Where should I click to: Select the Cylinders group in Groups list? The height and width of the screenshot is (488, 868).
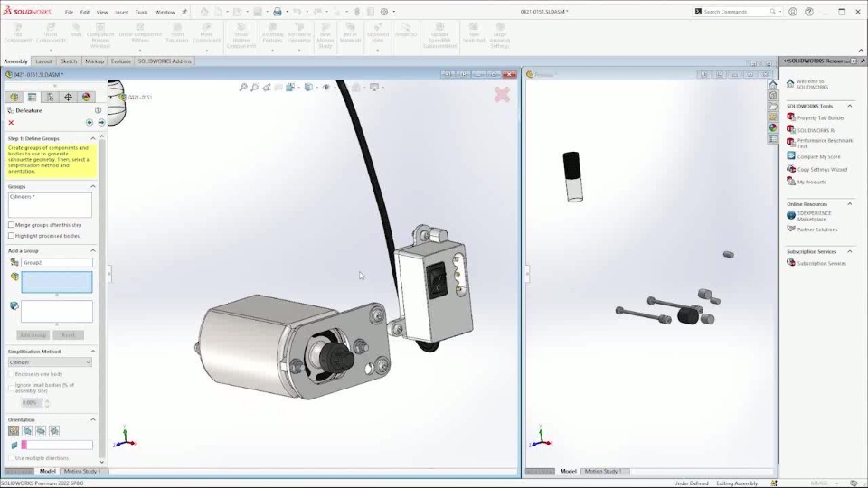(23, 197)
